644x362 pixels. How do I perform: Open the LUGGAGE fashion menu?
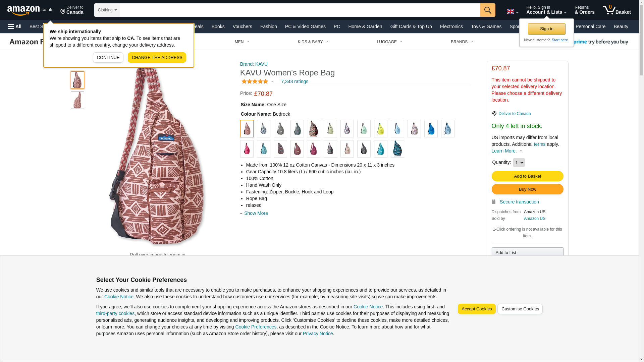coord(389,42)
